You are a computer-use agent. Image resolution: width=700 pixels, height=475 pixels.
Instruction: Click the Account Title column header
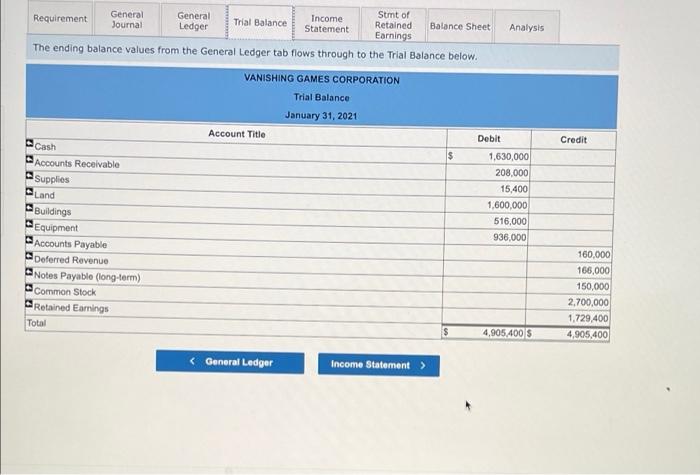pyautogui.click(x=237, y=134)
